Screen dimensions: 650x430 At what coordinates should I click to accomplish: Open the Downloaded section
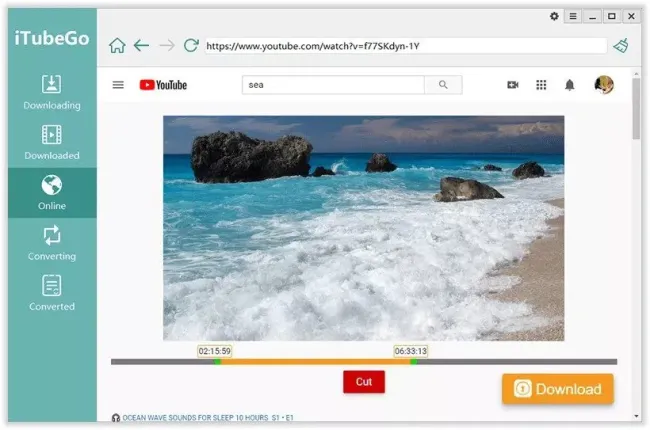(x=52, y=142)
